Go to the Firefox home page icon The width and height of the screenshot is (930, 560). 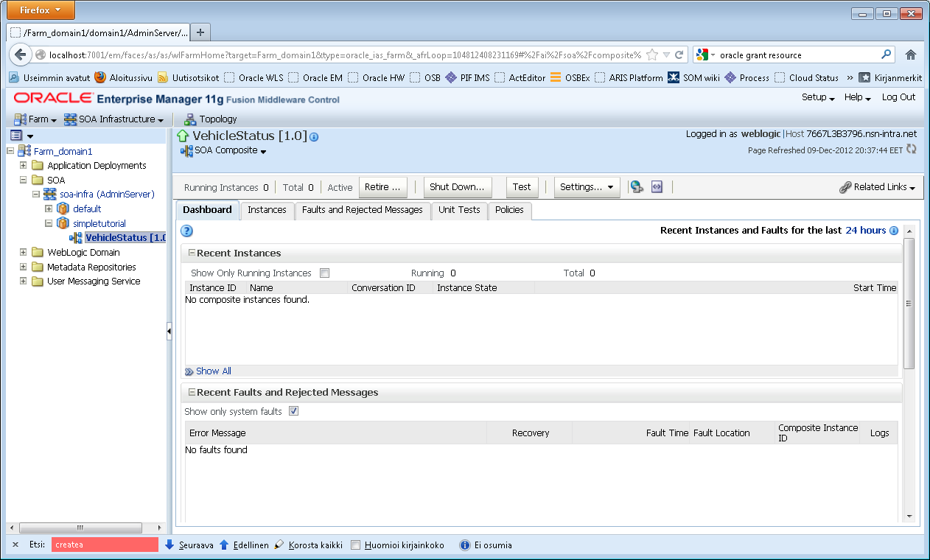click(911, 55)
